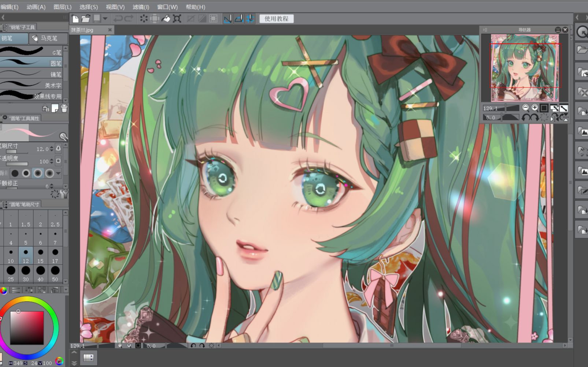This screenshot has width=588, height=367.
Task: Select the third anti-aliasing option
Action: (38, 173)
